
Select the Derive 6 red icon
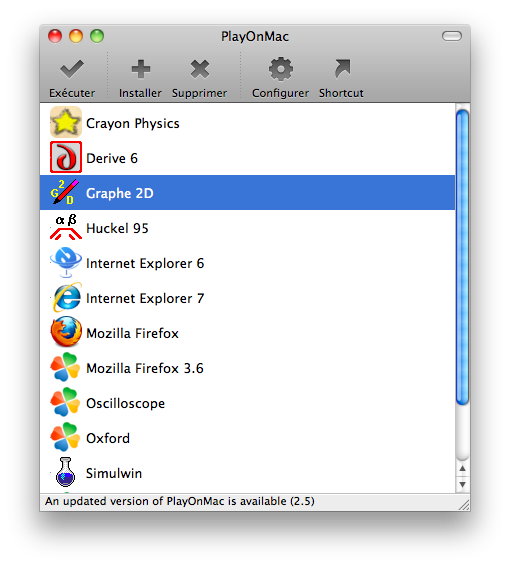click(66, 157)
